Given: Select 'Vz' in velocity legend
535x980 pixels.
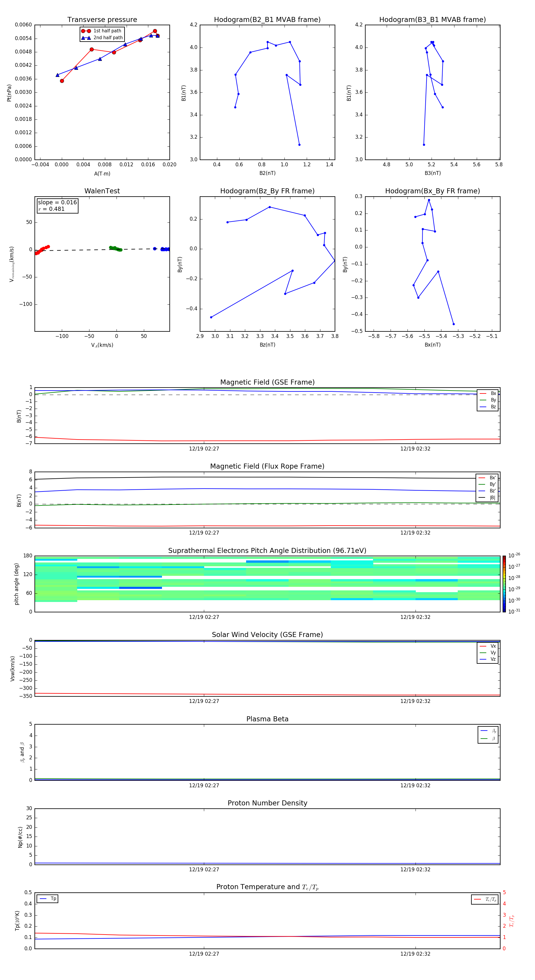Looking at the screenshot, I should (x=488, y=659).
